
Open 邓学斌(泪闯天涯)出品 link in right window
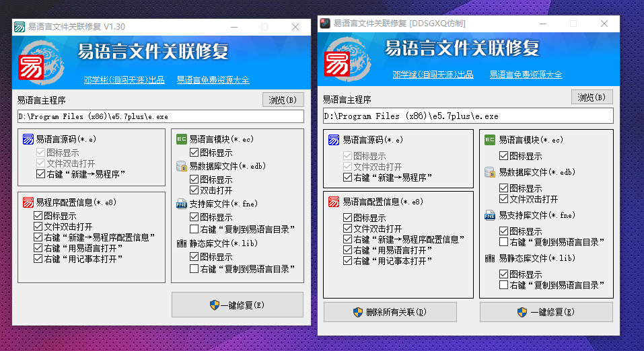coord(433,75)
